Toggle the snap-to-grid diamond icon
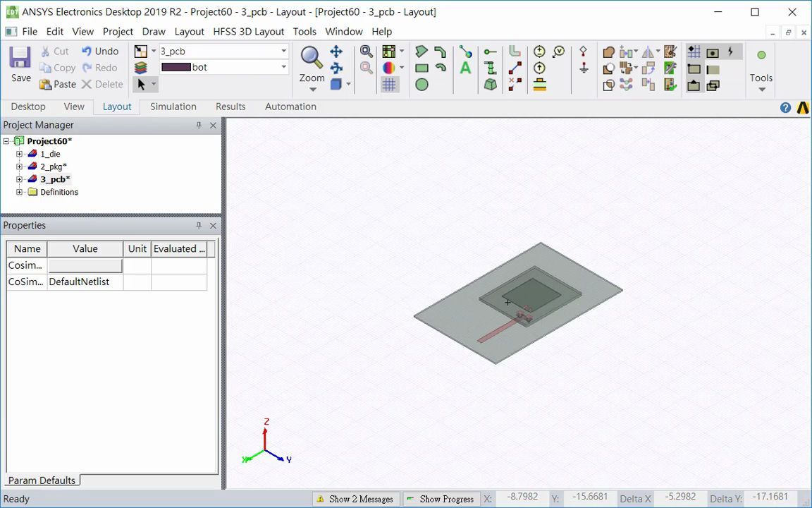Image resolution: width=812 pixels, height=508 pixels. click(x=694, y=52)
